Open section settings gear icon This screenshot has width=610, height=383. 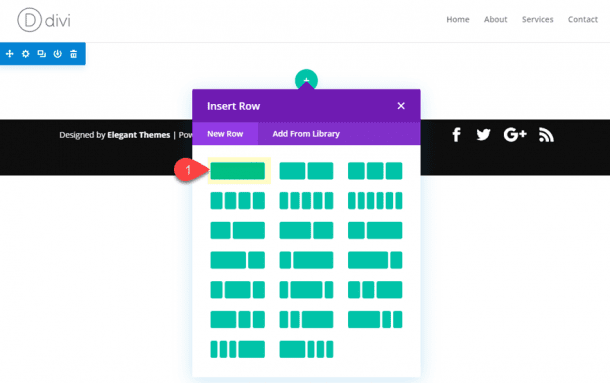pyautogui.click(x=26, y=54)
